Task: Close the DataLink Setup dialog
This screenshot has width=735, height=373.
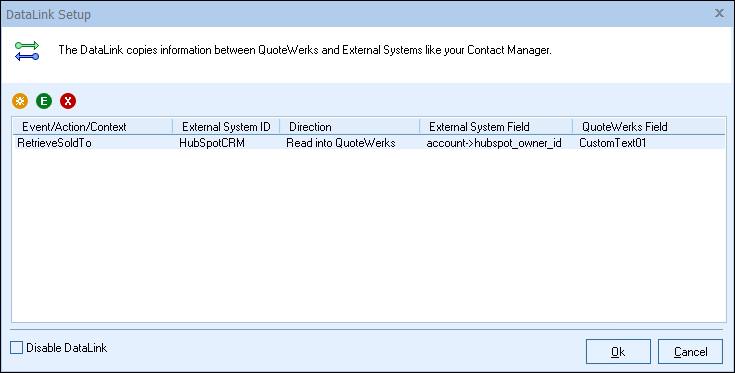Action: pos(719,14)
